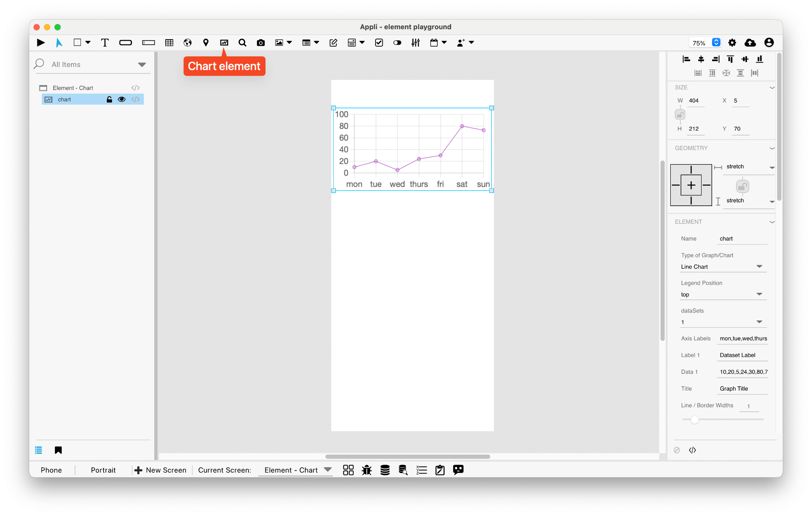This screenshot has width=812, height=516.
Task: Select the Text element tool
Action: [x=105, y=43]
